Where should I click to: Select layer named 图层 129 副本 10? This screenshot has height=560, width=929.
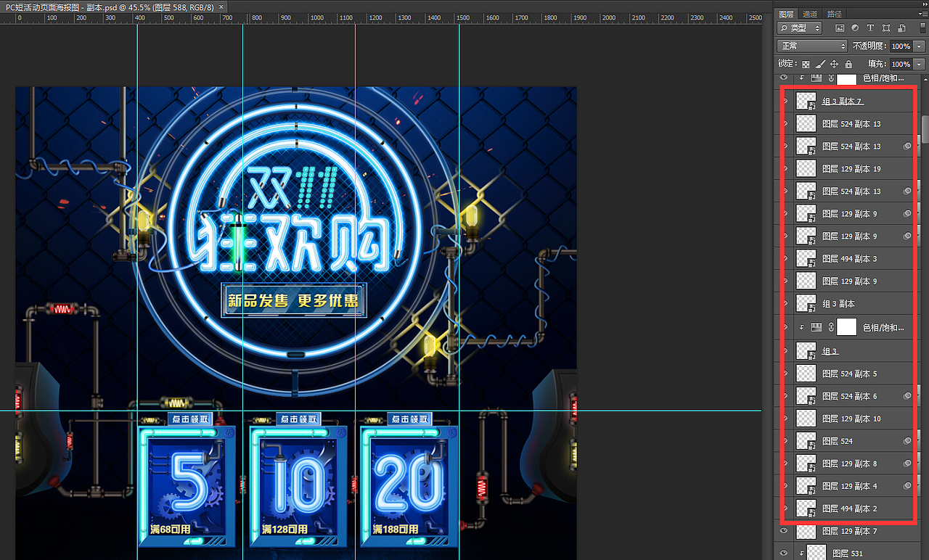(851, 419)
